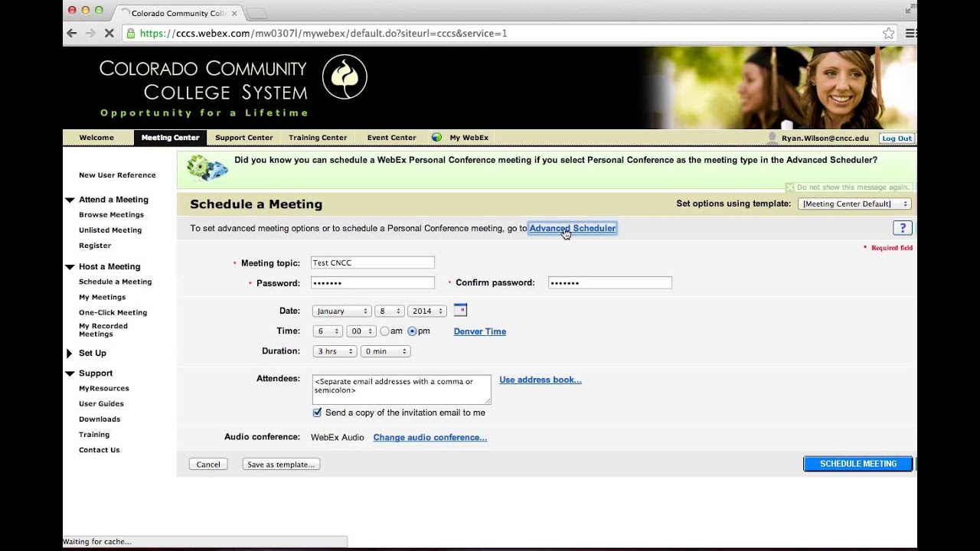This screenshot has width=980, height=551.
Task: Toggle 'Send a copy of the invitation' checkbox
Action: coord(317,412)
